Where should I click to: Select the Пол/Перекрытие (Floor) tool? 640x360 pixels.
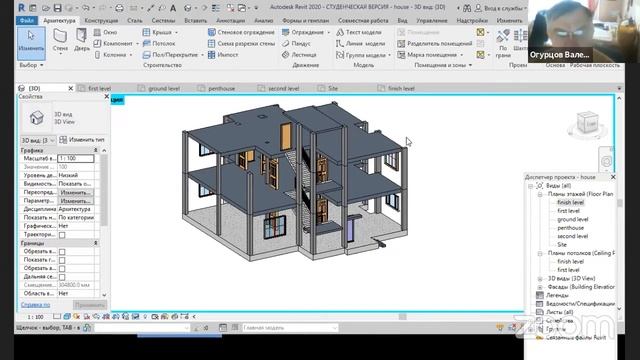171,55
